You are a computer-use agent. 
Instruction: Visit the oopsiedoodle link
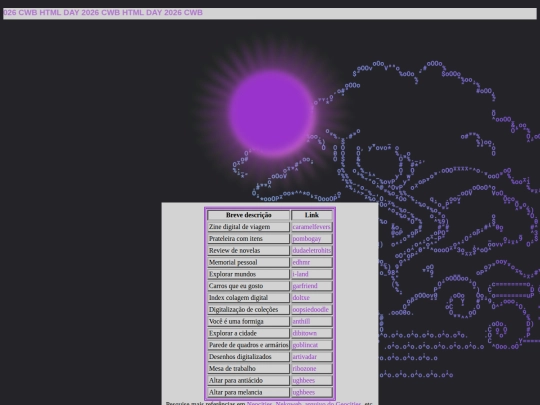(x=310, y=310)
